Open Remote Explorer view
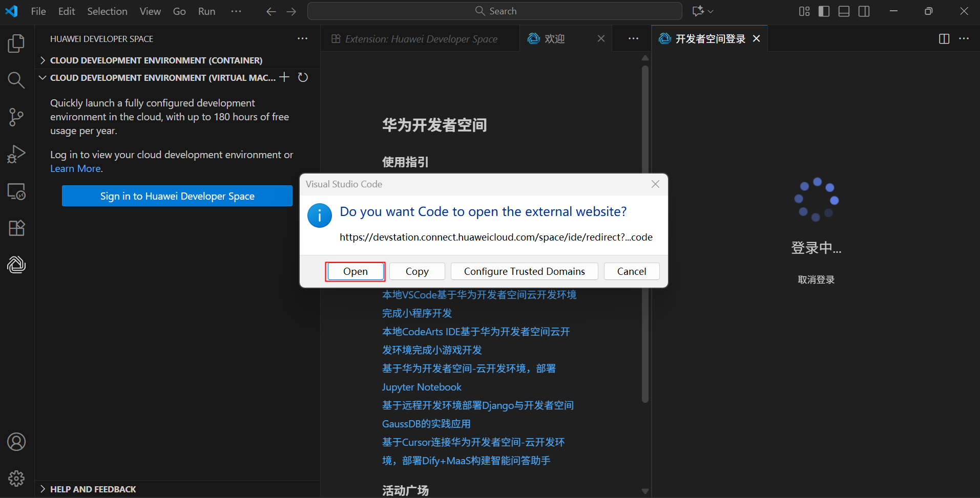This screenshot has height=498, width=980. (x=16, y=191)
